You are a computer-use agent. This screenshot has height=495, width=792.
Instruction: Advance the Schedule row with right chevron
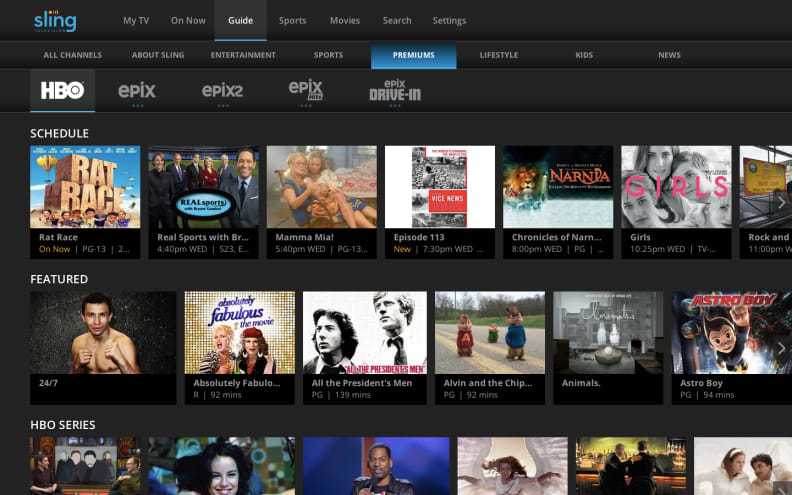point(781,203)
